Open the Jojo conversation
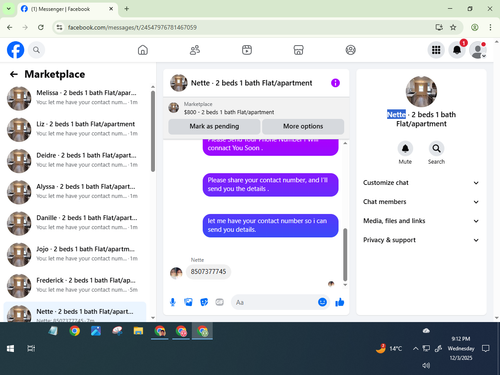 [75, 254]
